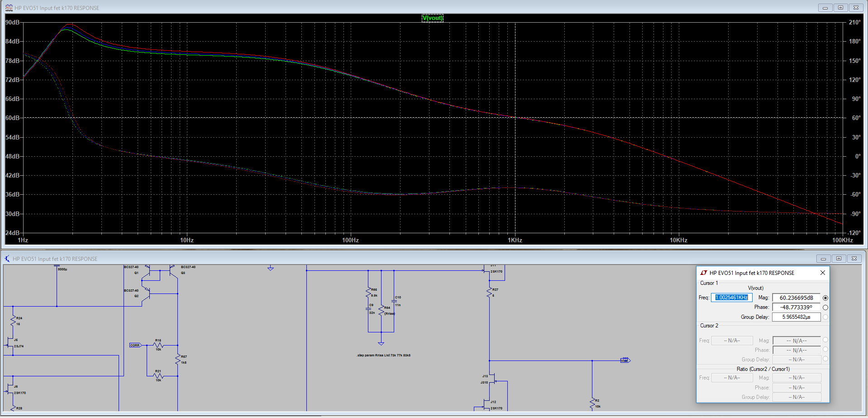Select the 8000µ capacitor symbol

(x=57, y=266)
